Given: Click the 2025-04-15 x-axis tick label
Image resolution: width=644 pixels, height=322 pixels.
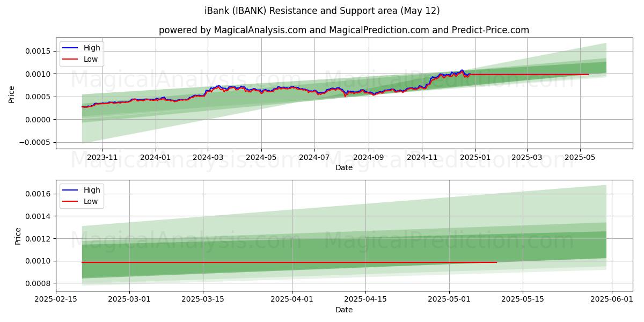Looking at the screenshot, I should tap(365, 300).
